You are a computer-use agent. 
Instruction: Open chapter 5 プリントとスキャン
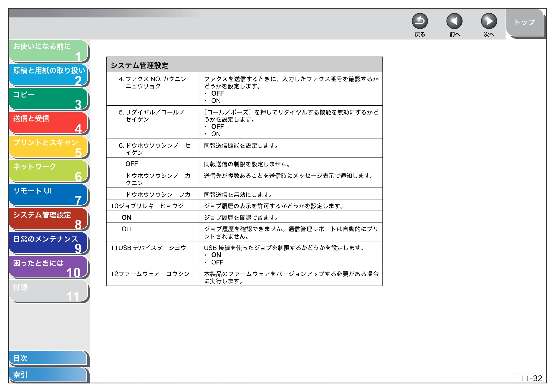coord(49,147)
